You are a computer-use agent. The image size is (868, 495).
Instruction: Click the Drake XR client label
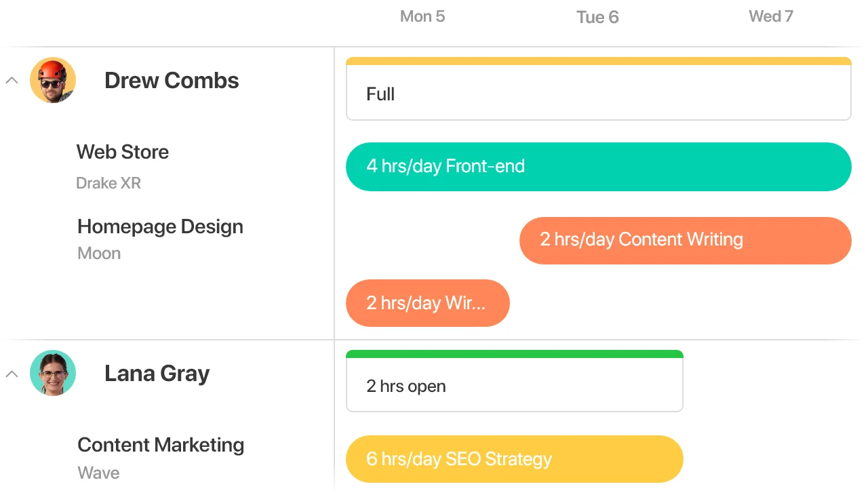tap(108, 183)
